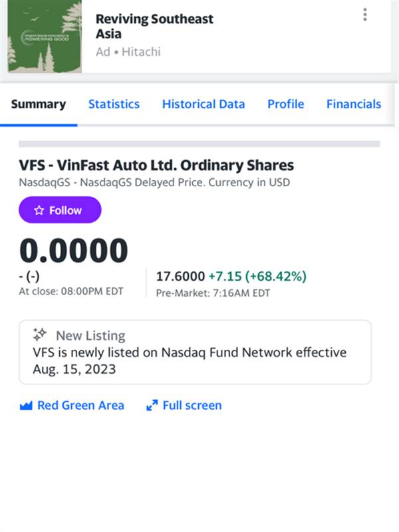Click the New Listing notice card text

point(190,360)
